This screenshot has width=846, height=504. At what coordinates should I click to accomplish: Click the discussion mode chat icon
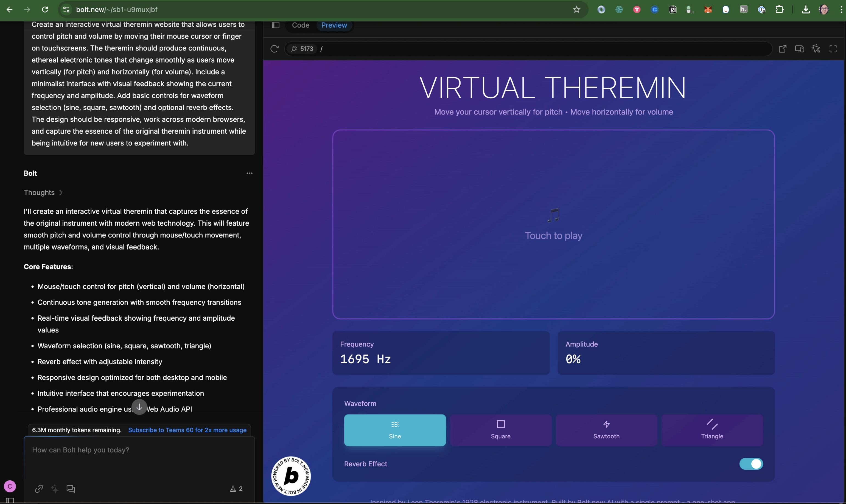71,489
